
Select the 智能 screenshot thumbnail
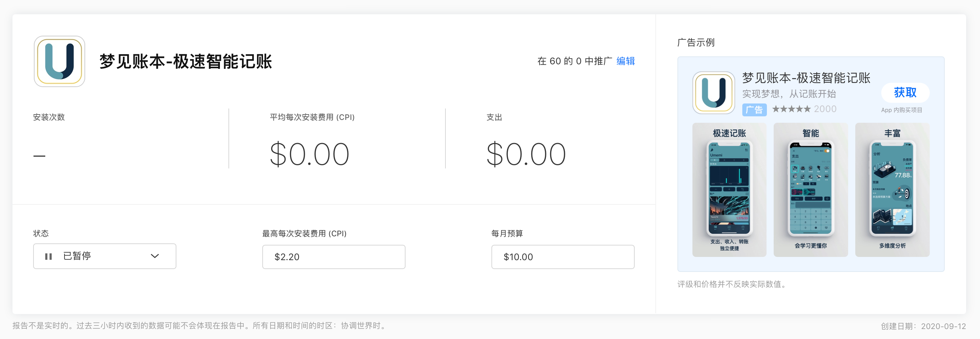[811, 190]
